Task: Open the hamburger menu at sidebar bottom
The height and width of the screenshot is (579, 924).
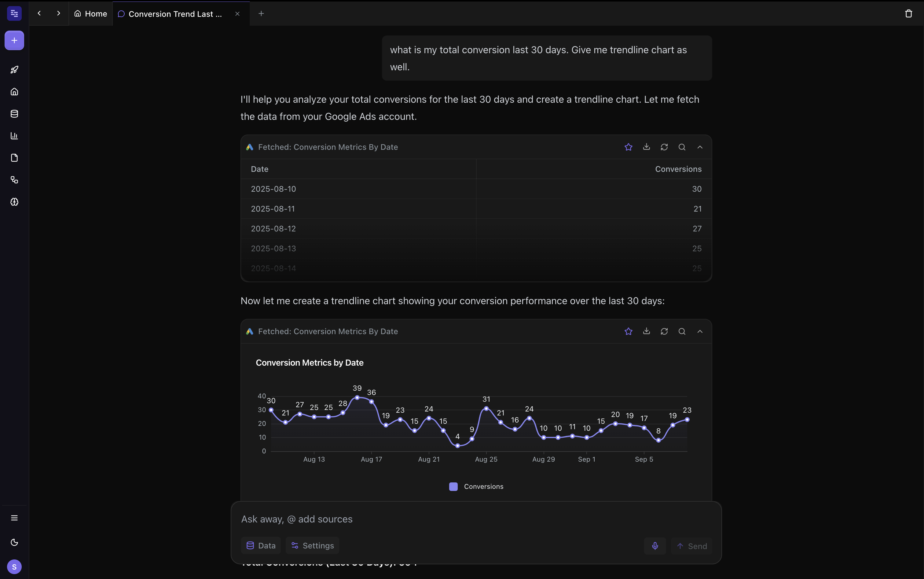Action: (14, 518)
